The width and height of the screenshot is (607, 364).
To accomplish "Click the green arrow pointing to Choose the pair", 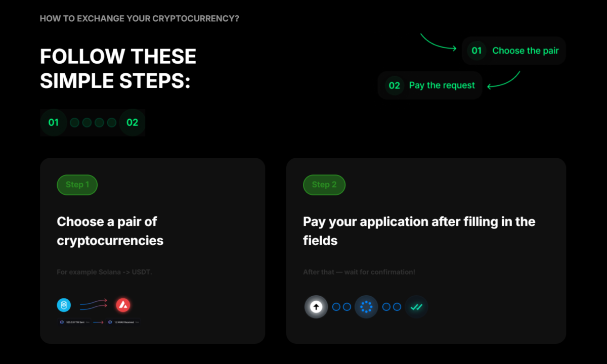I will point(438,42).
